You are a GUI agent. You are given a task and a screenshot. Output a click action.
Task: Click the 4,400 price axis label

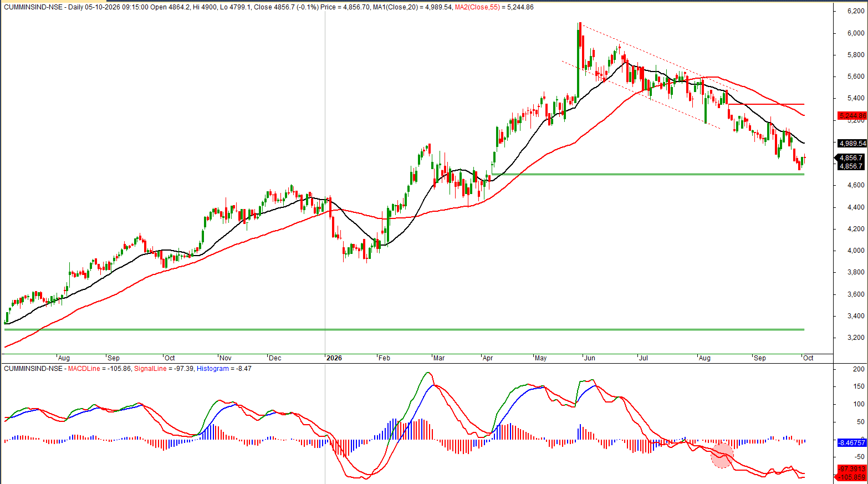(856, 207)
